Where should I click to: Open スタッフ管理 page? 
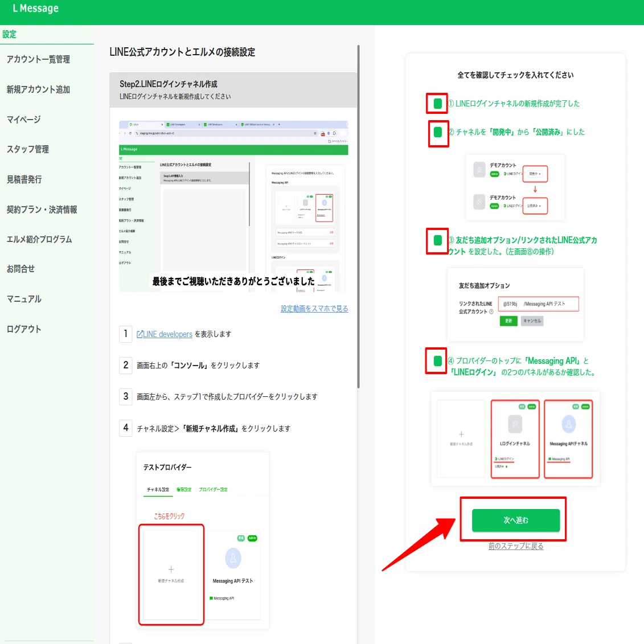[x=27, y=150]
